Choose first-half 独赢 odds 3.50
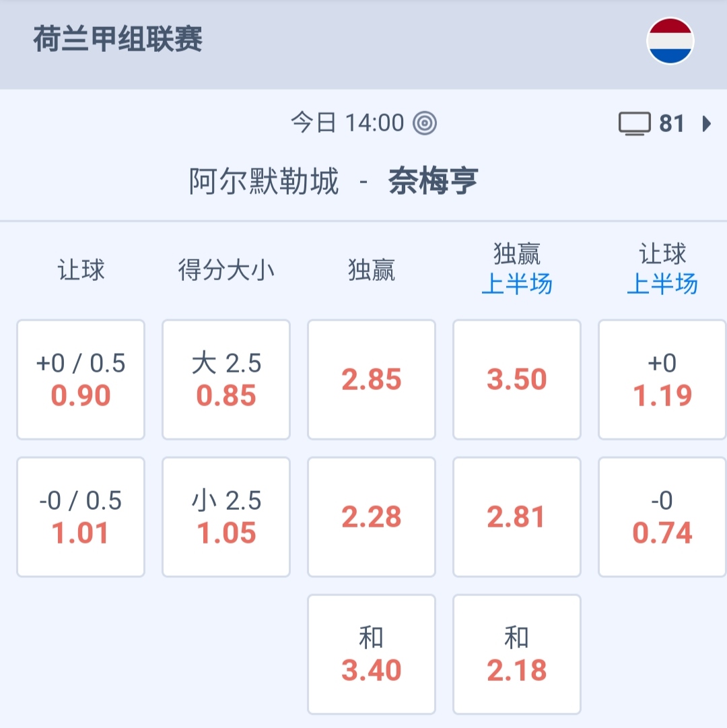The image size is (727, 728). [x=517, y=380]
